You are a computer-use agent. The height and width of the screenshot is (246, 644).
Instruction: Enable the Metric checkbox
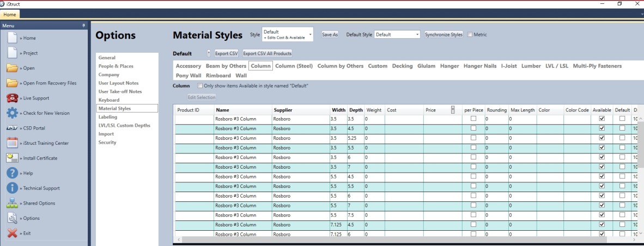470,35
